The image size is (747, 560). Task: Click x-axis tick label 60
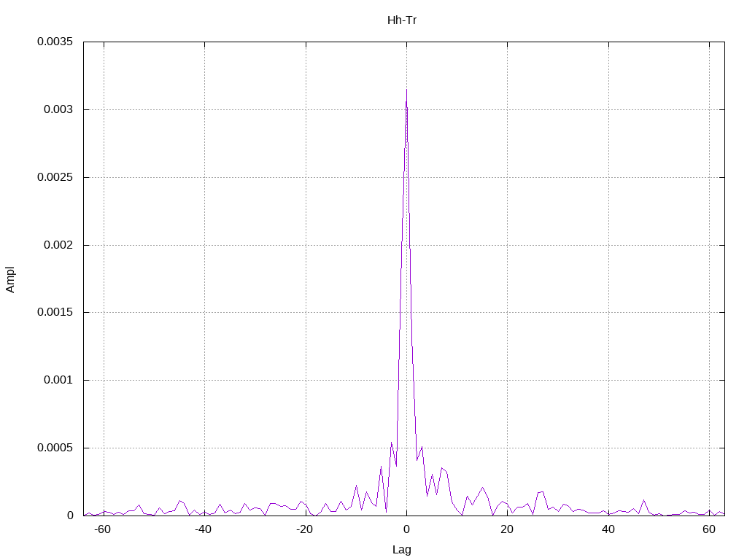pos(709,529)
